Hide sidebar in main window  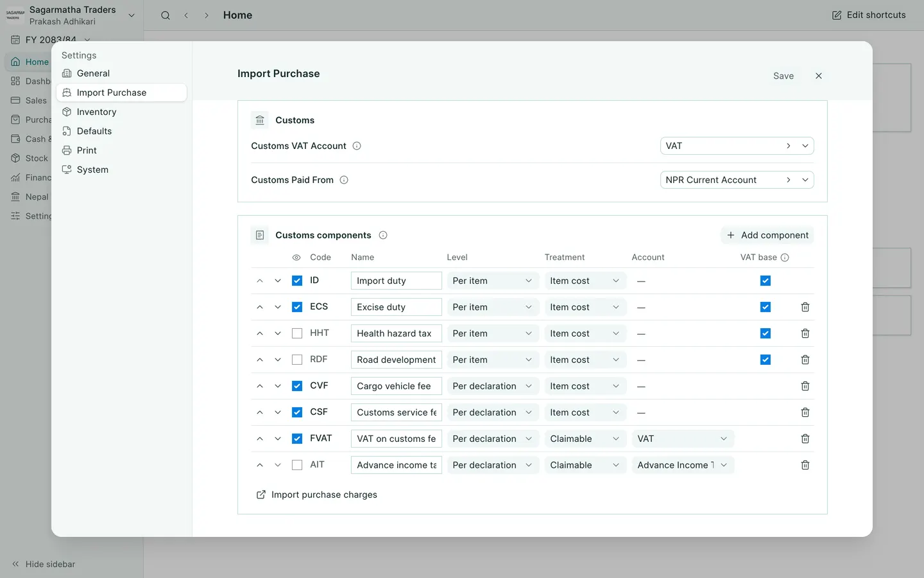point(44,564)
